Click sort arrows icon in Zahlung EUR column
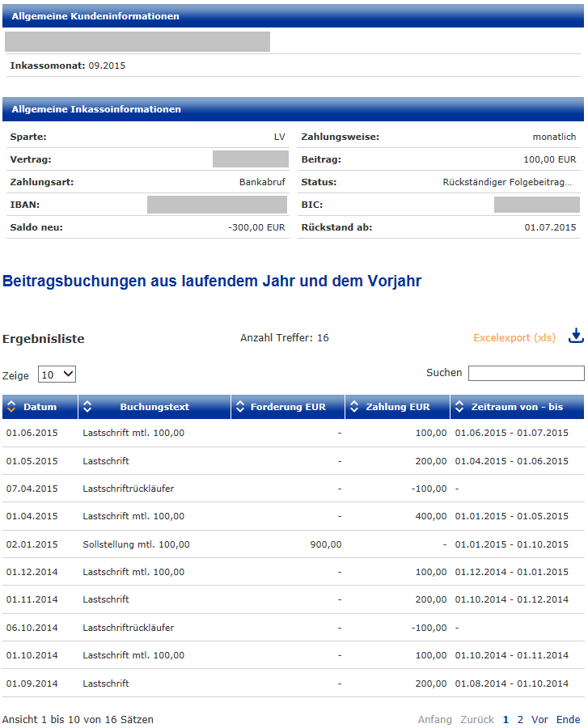588x728 pixels. click(x=354, y=407)
